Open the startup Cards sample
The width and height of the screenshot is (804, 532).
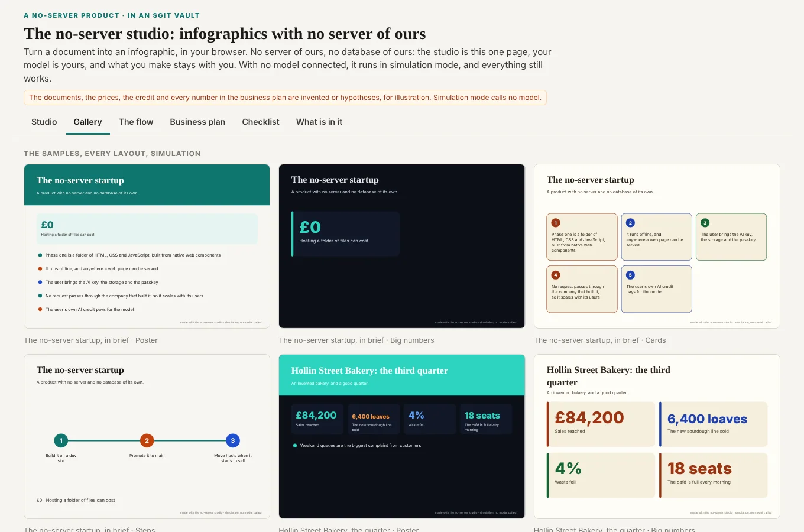657,246
